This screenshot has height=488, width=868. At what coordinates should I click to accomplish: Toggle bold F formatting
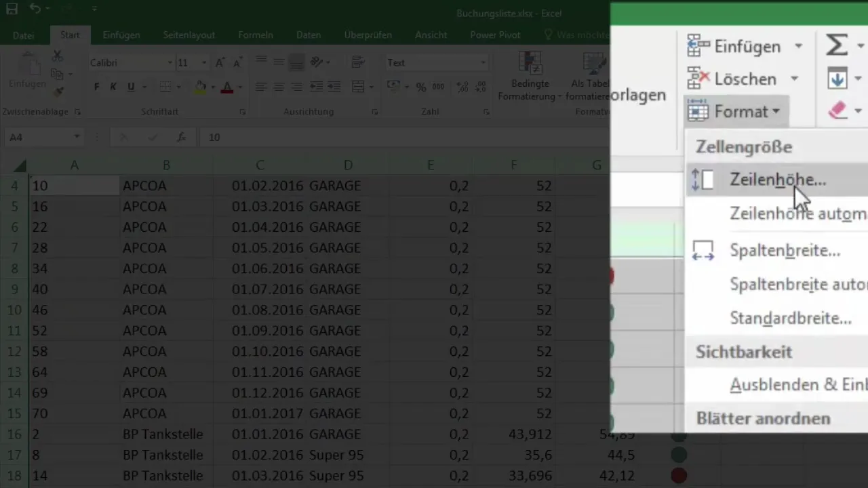point(97,87)
